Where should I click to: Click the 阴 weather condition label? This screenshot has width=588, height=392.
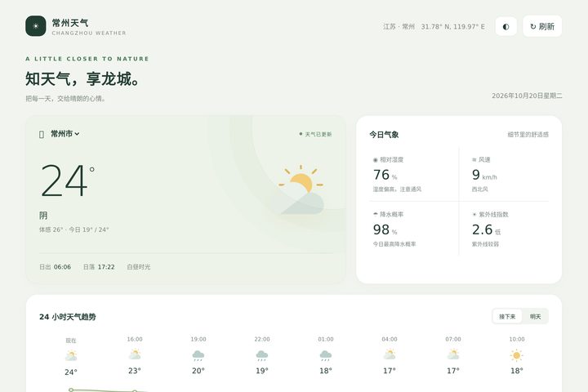(43, 216)
